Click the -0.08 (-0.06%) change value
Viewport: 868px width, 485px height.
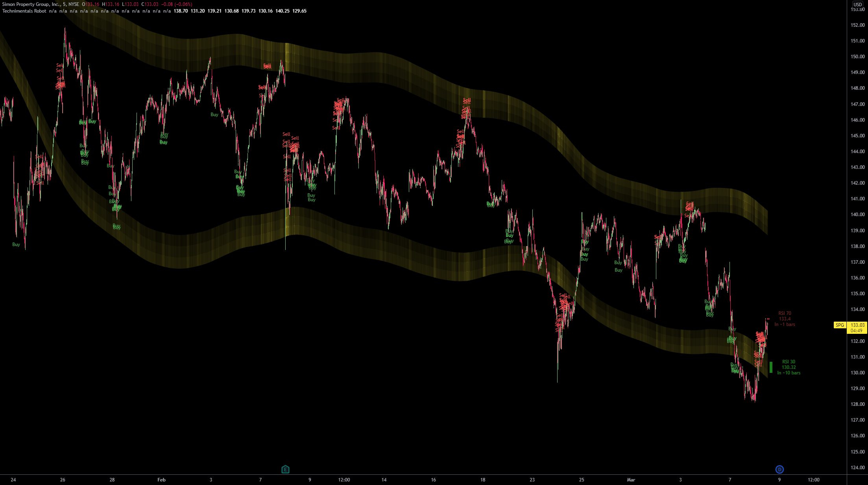pos(177,4)
